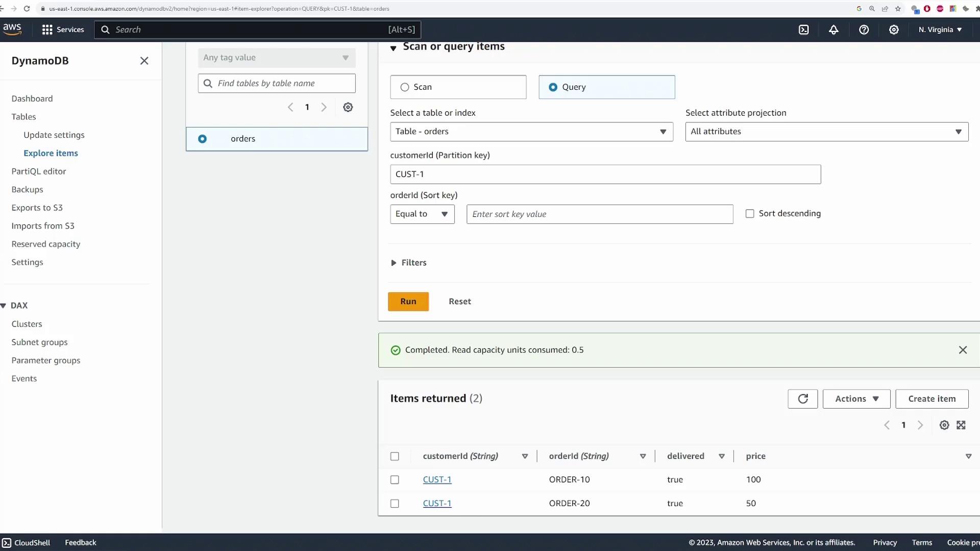Expand results table to full screen
980x551 pixels.
[x=961, y=425]
